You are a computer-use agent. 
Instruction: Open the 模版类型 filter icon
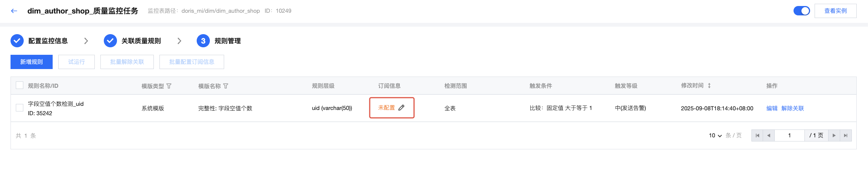click(169, 86)
